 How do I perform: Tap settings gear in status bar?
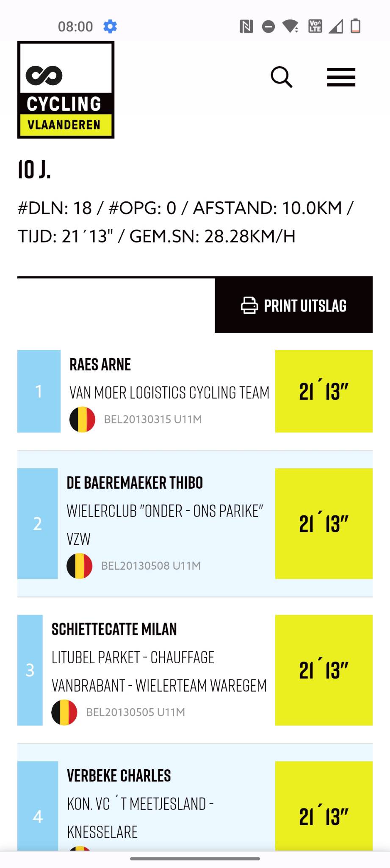110,26
